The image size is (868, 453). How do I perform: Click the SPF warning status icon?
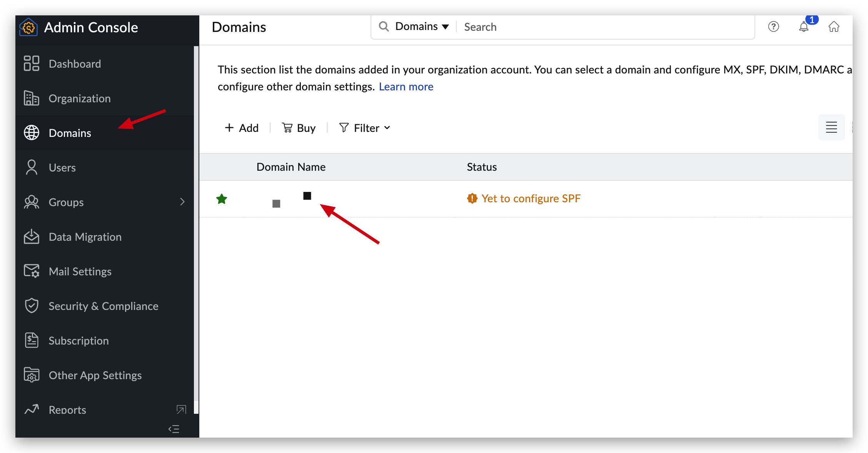tap(472, 198)
